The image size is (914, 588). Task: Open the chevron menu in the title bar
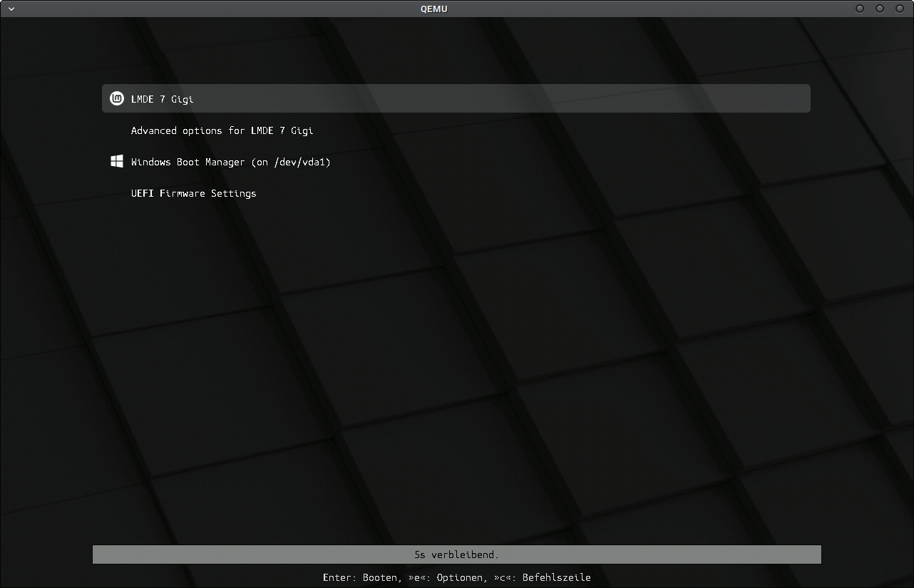[x=10, y=9]
